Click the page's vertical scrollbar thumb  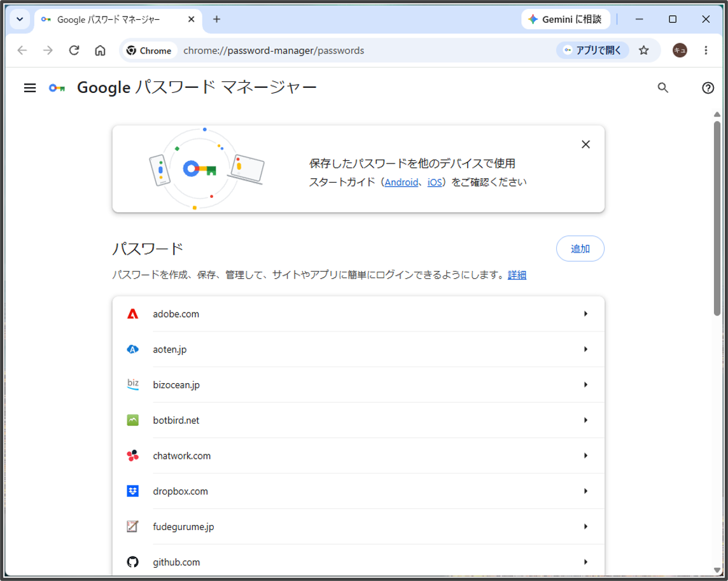[x=717, y=218]
